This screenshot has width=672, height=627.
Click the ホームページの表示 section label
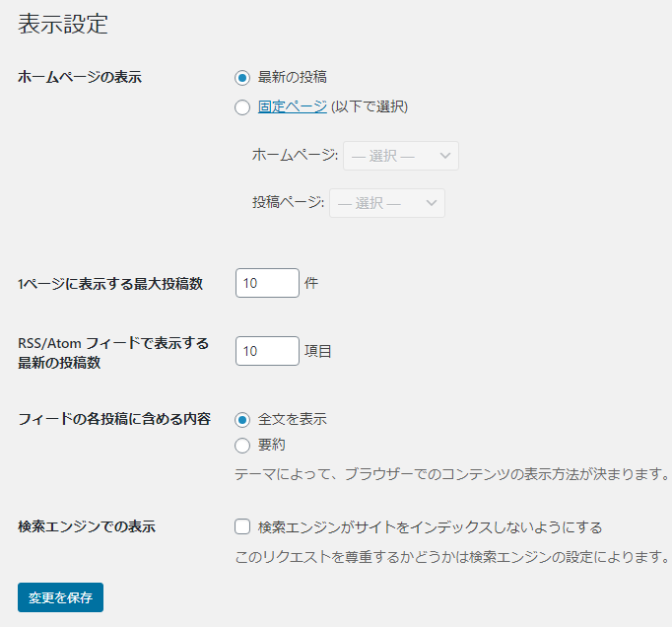(80, 77)
